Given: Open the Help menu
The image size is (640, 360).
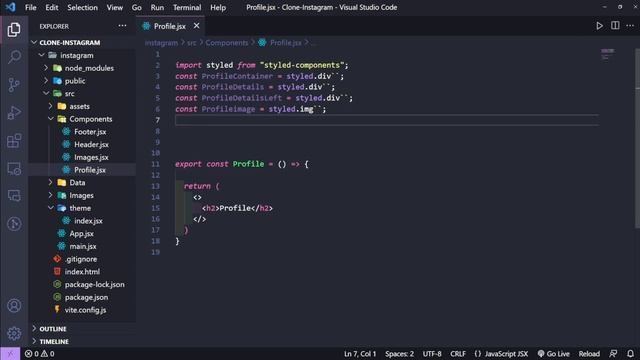Looking at the screenshot, I should pos(218,7).
